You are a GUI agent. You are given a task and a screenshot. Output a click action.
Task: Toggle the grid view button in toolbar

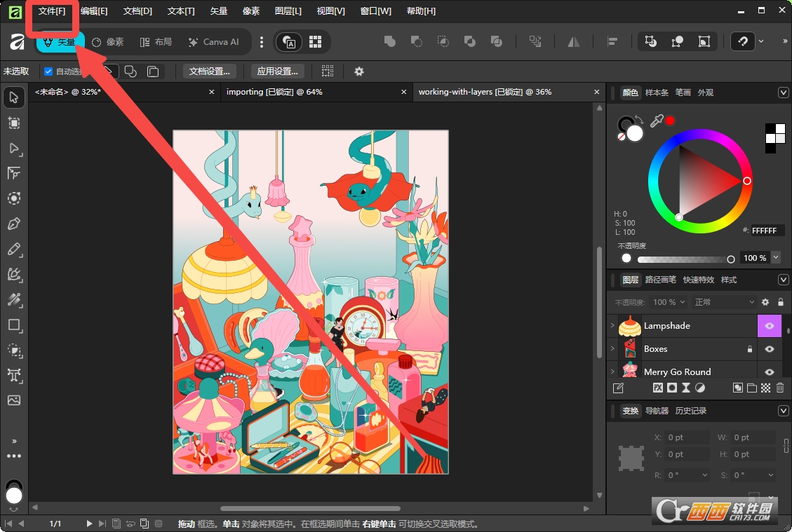click(315, 41)
